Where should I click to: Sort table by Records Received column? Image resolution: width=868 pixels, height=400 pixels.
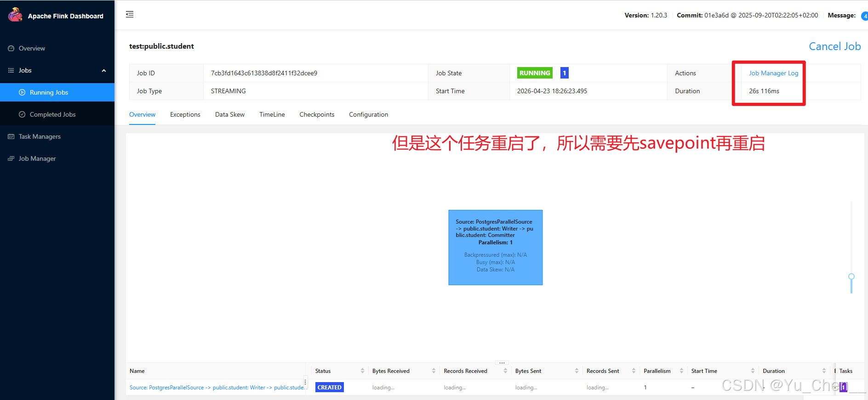click(505, 371)
